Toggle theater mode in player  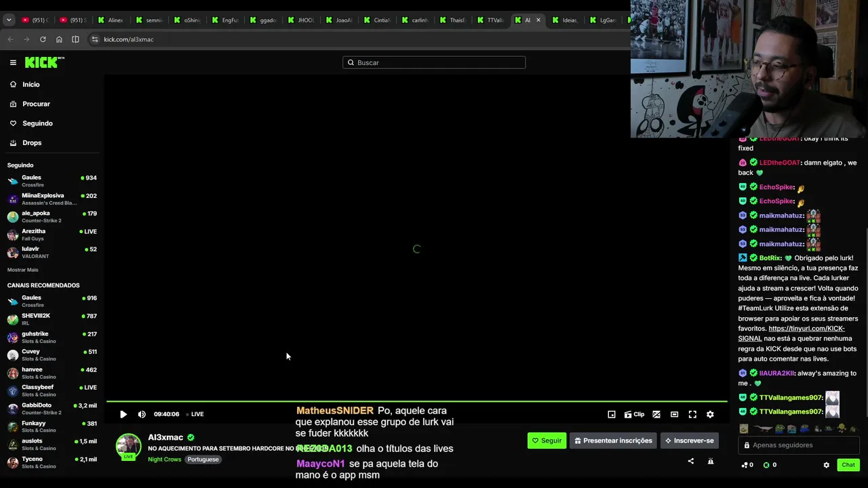point(674,414)
